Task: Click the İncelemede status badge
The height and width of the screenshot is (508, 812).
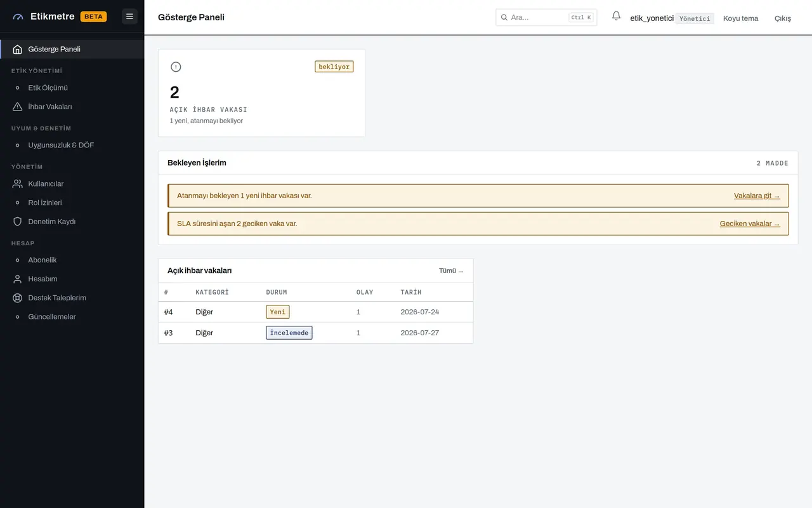Action: tap(289, 333)
